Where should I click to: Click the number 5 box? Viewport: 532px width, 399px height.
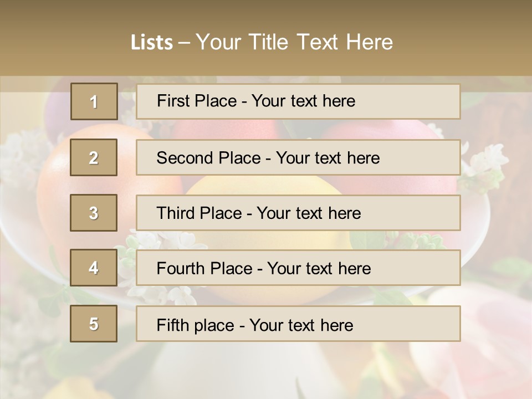[x=94, y=324]
